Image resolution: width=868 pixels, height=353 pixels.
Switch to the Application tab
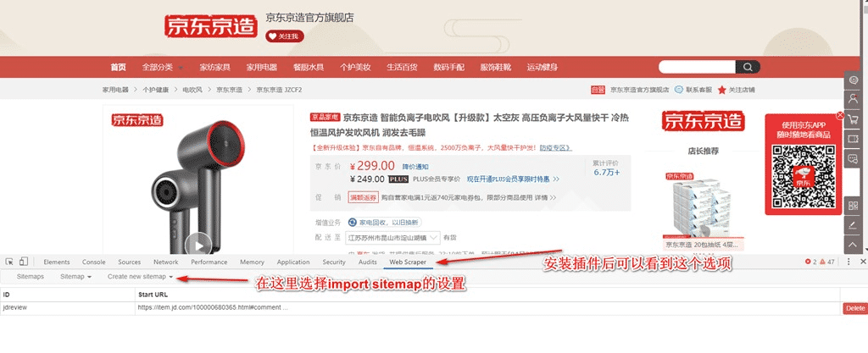coord(292,262)
